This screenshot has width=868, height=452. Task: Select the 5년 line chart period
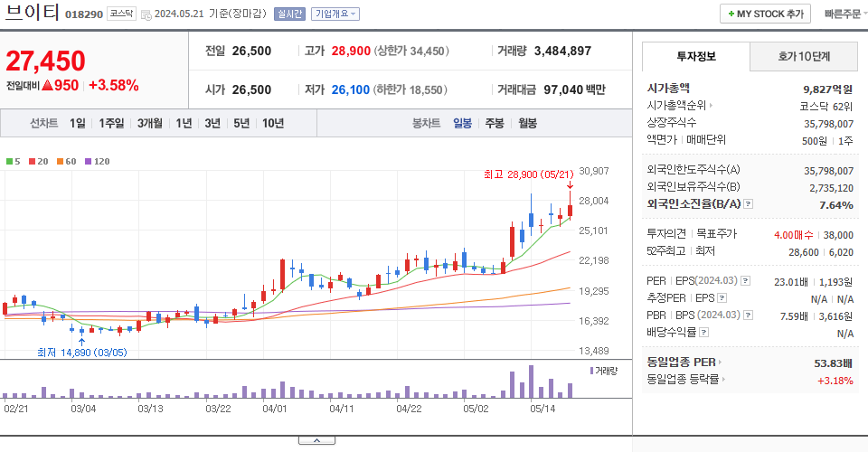(241, 123)
